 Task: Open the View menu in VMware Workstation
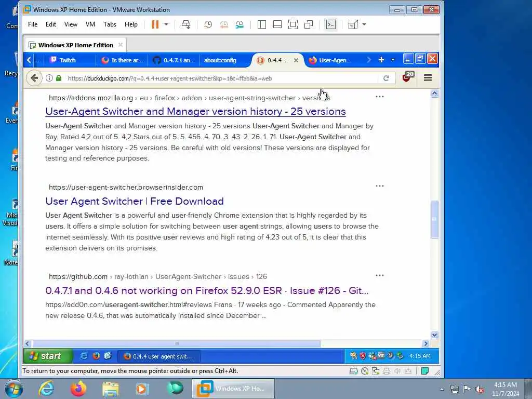pyautogui.click(x=71, y=24)
